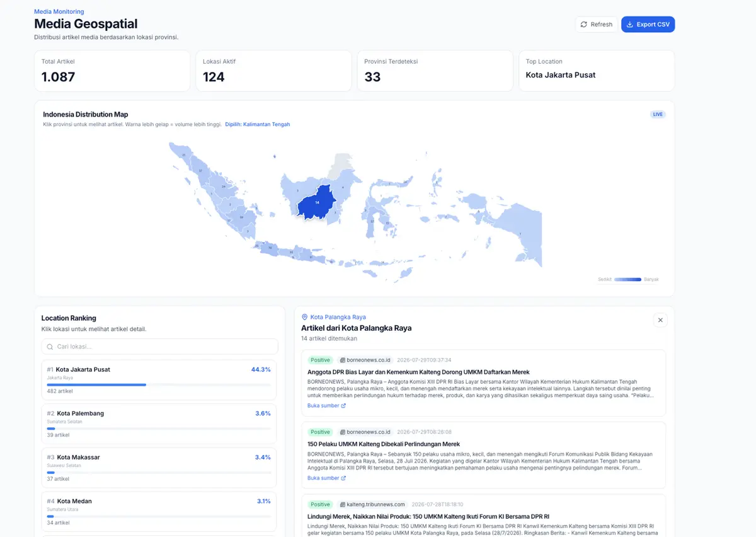Click Positive badge on Anggota DPR article
The width and height of the screenshot is (756, 537).
tap(320, 360)
